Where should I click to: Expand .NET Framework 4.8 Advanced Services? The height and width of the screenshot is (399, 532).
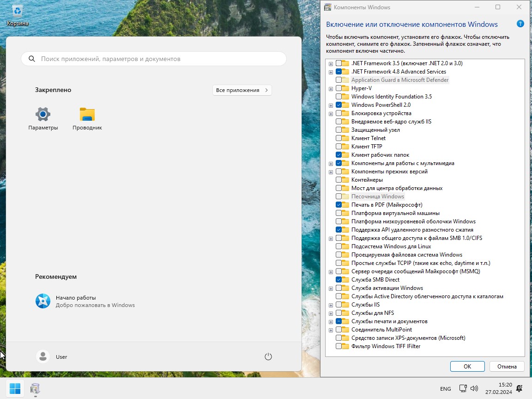click(331, 72)
